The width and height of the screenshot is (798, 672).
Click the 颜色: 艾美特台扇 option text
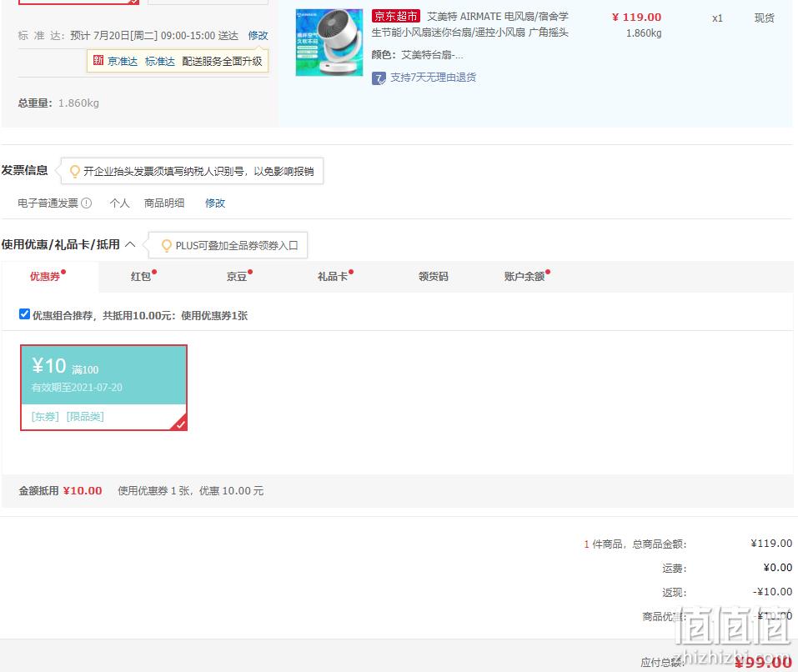417,55
